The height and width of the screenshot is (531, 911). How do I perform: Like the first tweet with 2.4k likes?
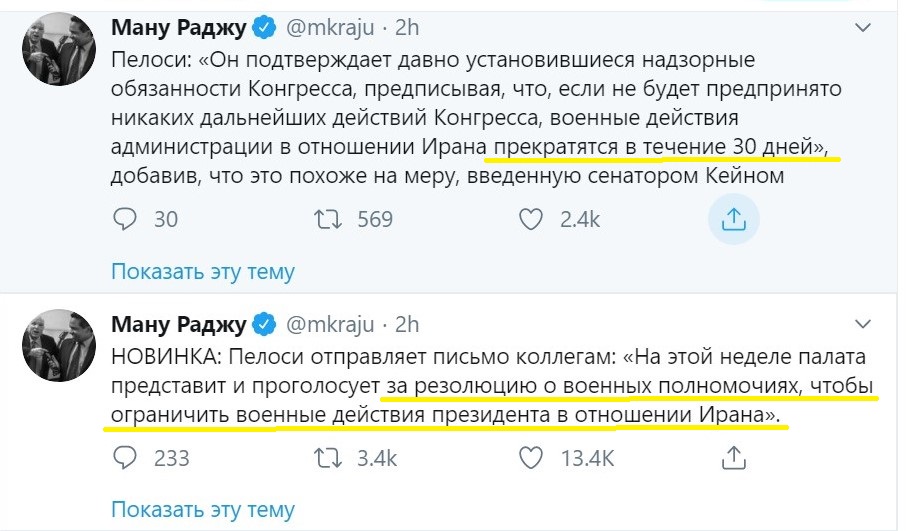coord(533,218)
